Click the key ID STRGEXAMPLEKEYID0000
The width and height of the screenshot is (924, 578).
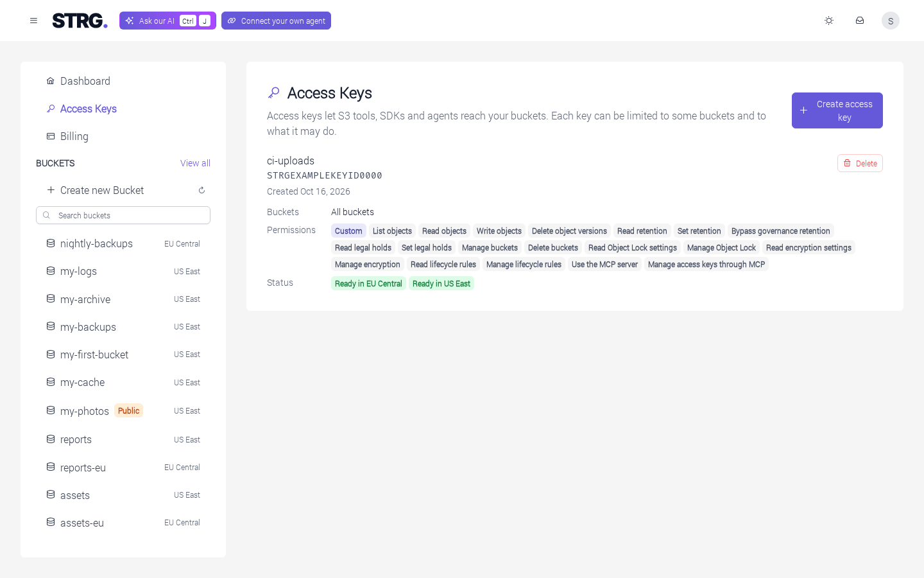[x=325, y=175]
